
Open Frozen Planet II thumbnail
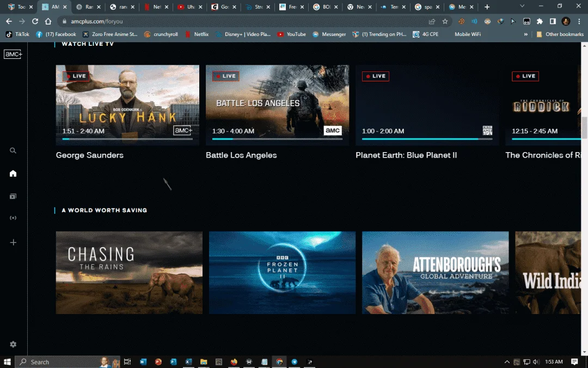(282, 273)
